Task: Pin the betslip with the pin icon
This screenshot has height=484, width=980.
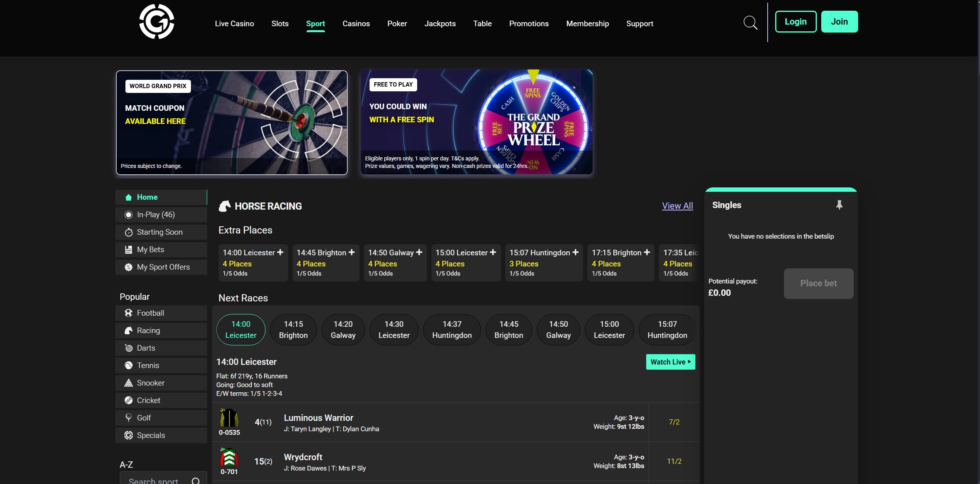Action: click(x=839, y=205)
